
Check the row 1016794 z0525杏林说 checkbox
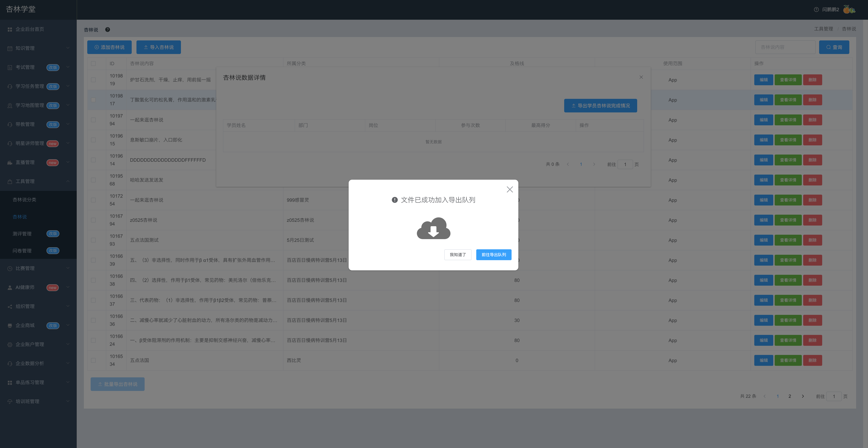click(x=93, y=220)
